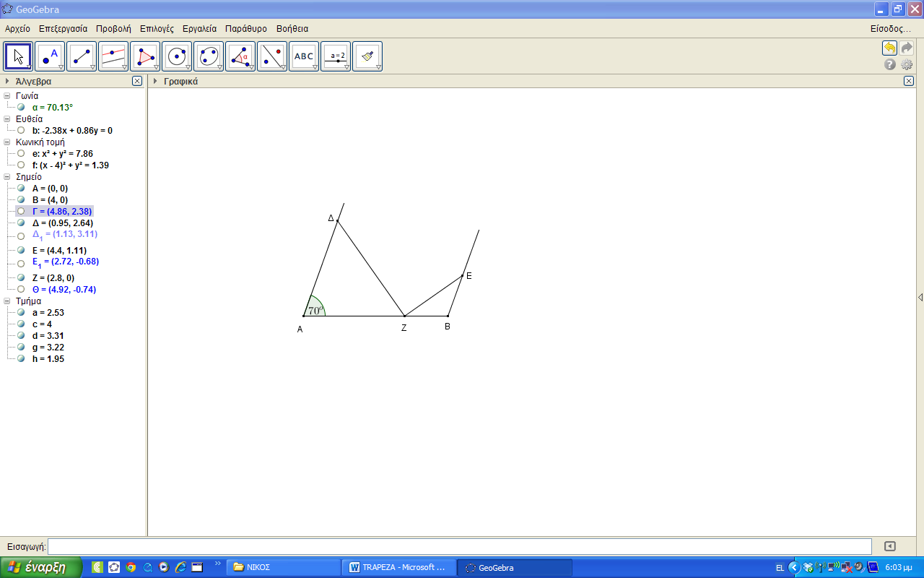This screenshot has height=578, width=924.
Task: Collapse the Σημείο tree group
Action: pos(7,176)
